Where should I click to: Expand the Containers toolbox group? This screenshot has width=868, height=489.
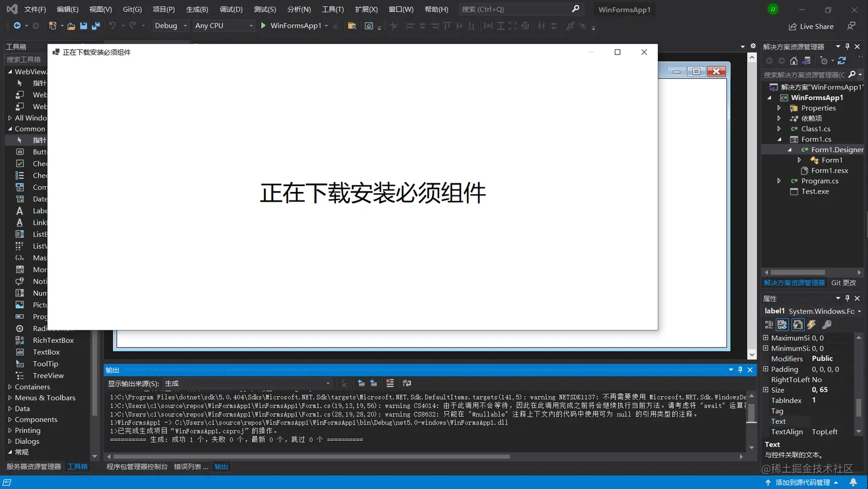click(10, 387)
